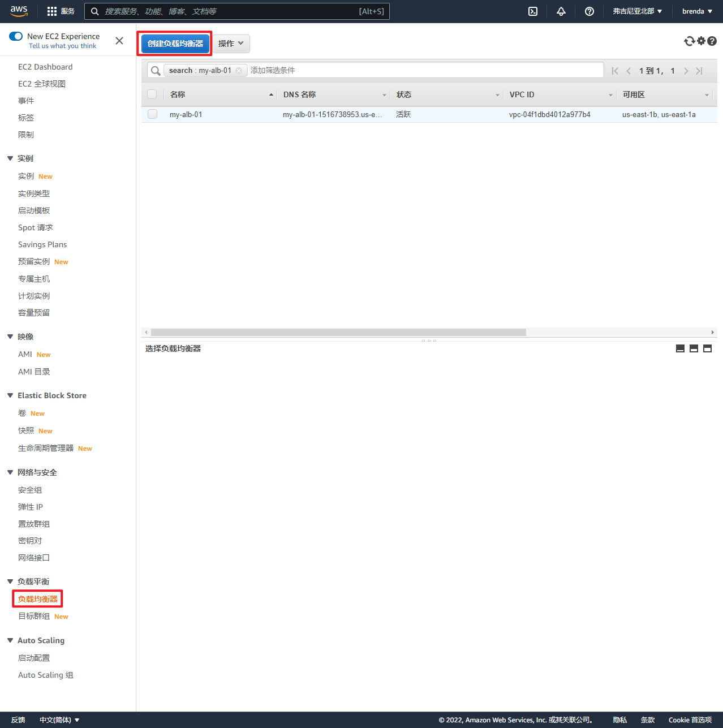Go to next page of results
Image resolution: width=723 pixels, height=728 pixels.
[x=686, y=71]
